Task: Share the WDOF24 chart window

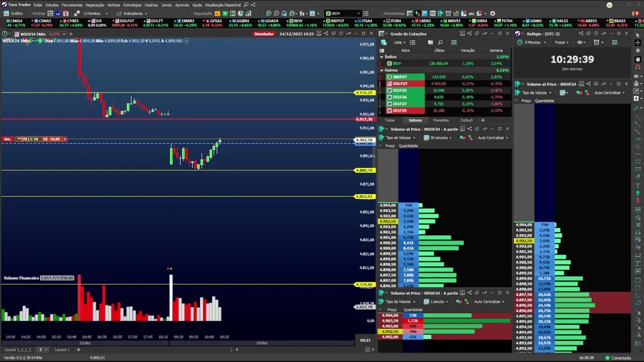Action: click(326, 34)
